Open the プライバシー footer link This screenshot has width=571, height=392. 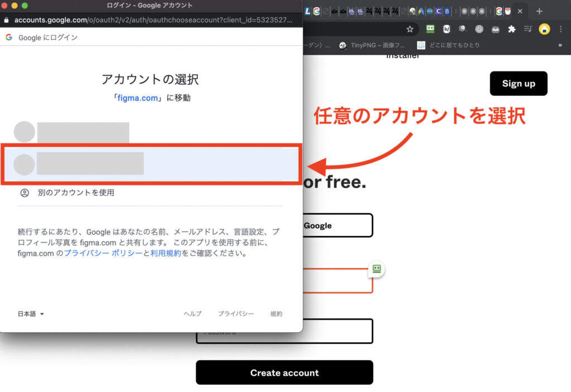[x=236, y=314]
